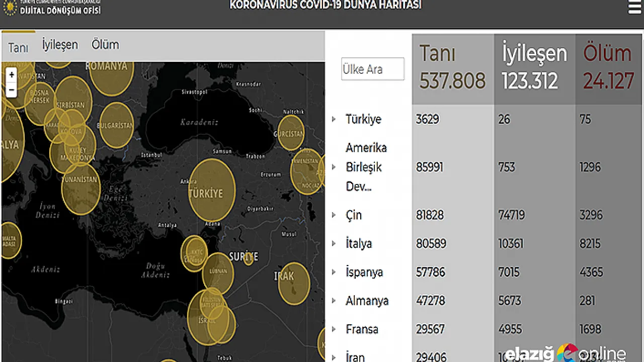
Task: Expand the Çin country row
Action: (x=334, y=215)
